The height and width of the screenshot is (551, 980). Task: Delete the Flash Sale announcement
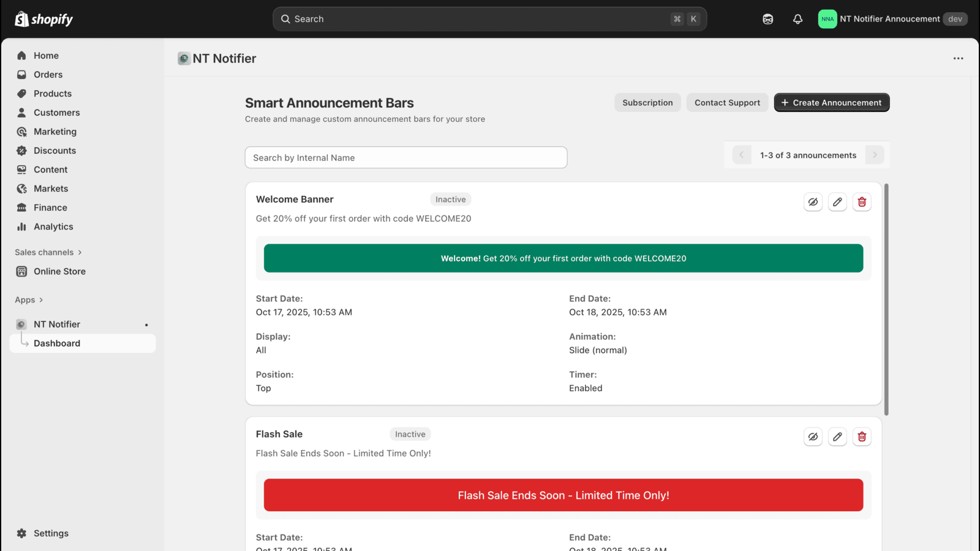pyautogui.click(x=862, y=437)
